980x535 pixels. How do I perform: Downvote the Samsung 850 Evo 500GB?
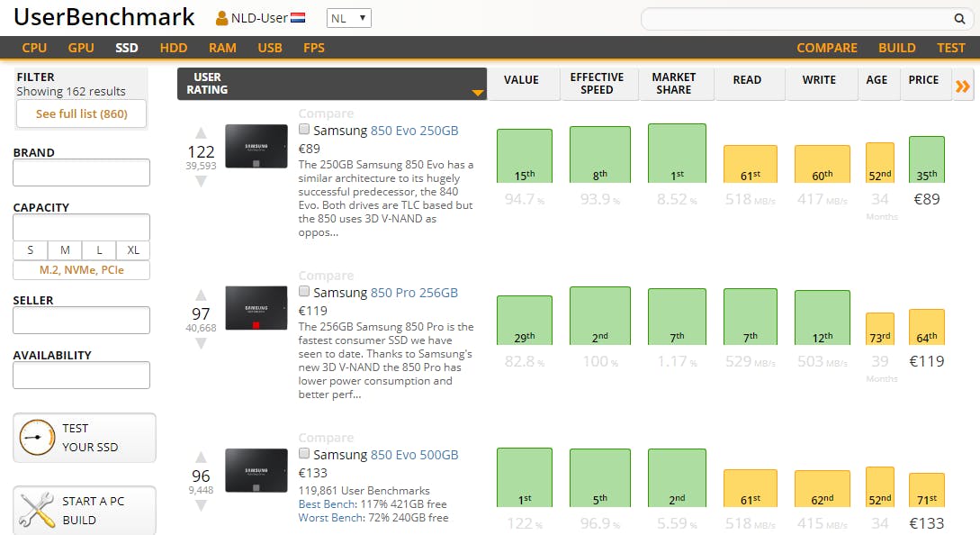[x=201, y=505]
